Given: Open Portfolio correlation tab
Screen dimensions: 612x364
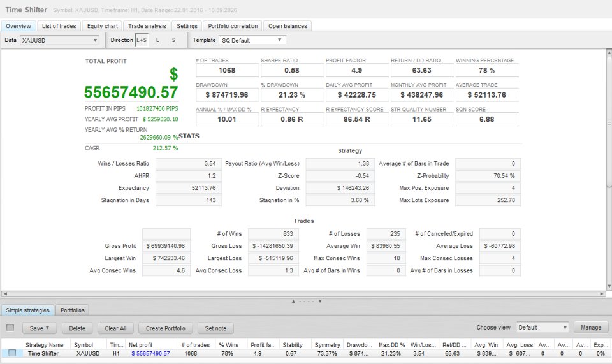Looking at the screenshot, I should point(233,26).
